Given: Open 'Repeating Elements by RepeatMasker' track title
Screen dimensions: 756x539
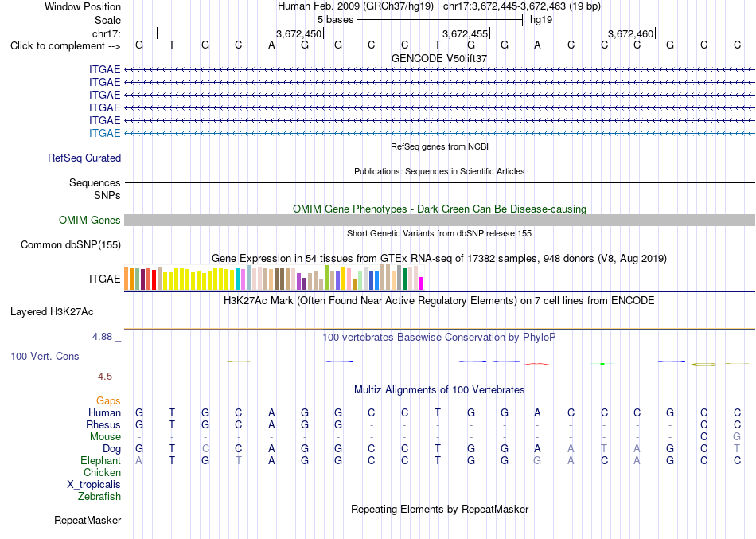Looking at the screenshot, I should pyautogui.click(x=439, y=510).
